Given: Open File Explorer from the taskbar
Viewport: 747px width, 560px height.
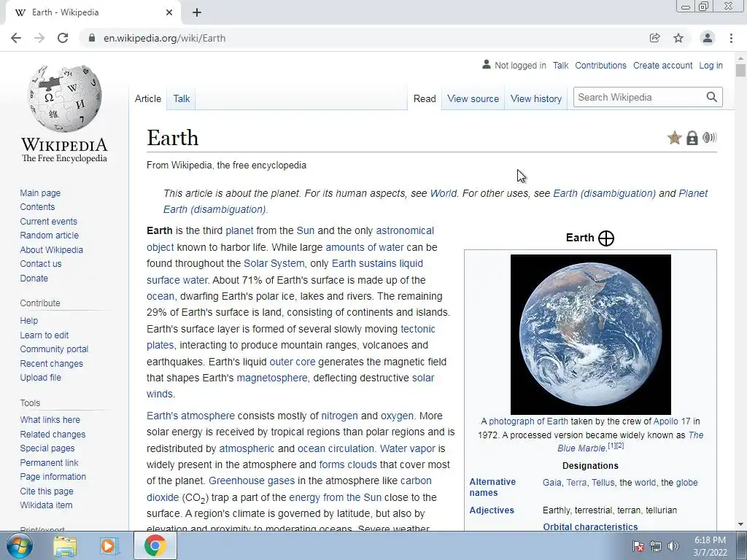Looking at the screenshot, I should pyautogui.click(x=65, y=546).
